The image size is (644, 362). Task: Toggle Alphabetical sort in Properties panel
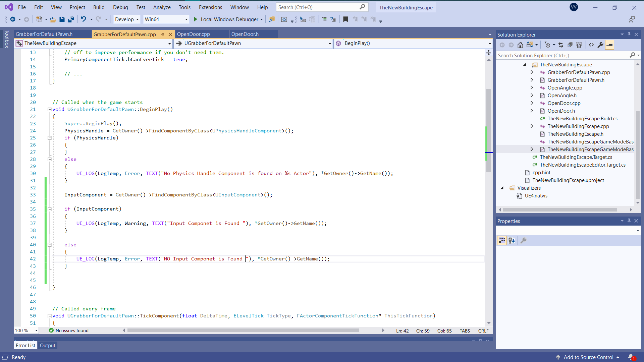(x=512, y=240)
